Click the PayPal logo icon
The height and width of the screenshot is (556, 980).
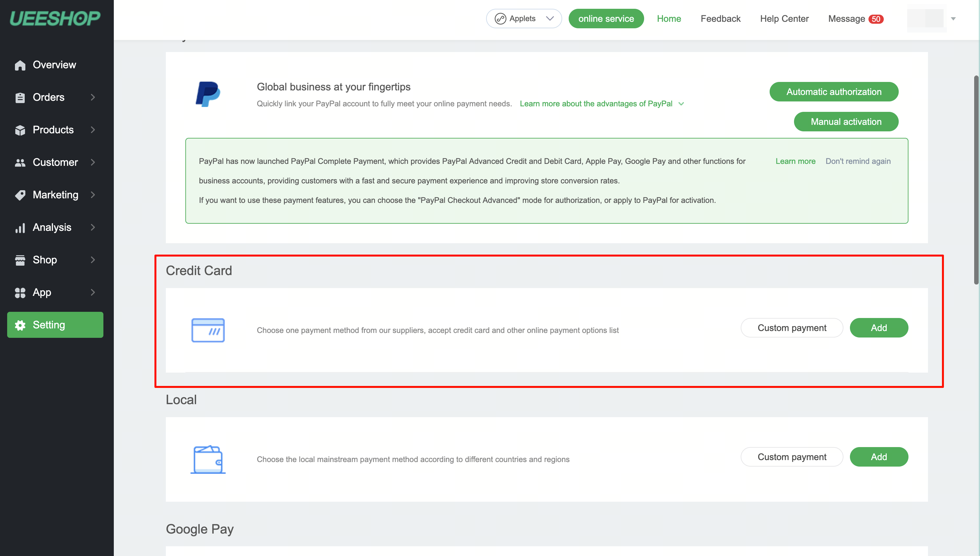click(x=208, y=94)
